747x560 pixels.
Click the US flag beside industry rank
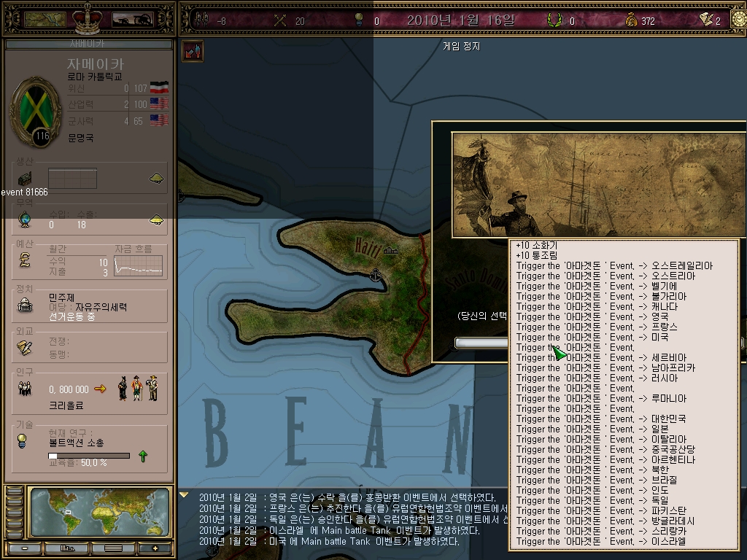click(x=159, y=104)
